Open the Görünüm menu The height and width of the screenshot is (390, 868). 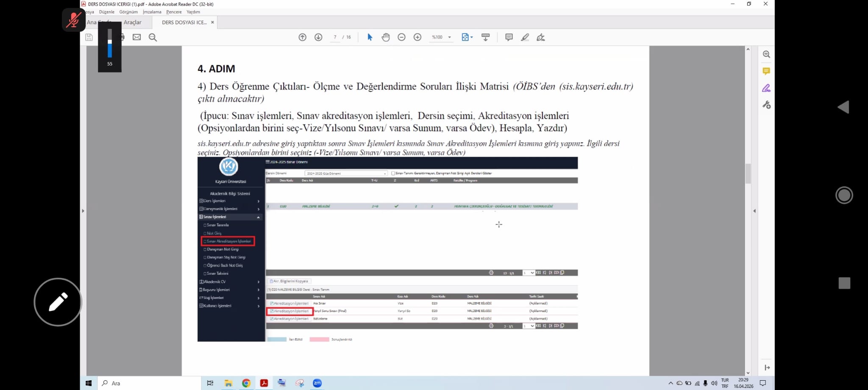(128, 12)
